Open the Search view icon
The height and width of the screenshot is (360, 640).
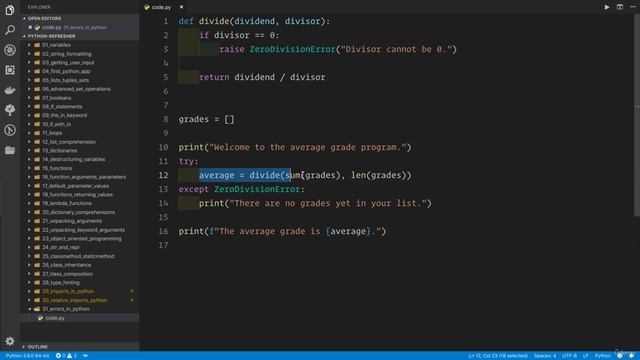click(x=10, y=30)
